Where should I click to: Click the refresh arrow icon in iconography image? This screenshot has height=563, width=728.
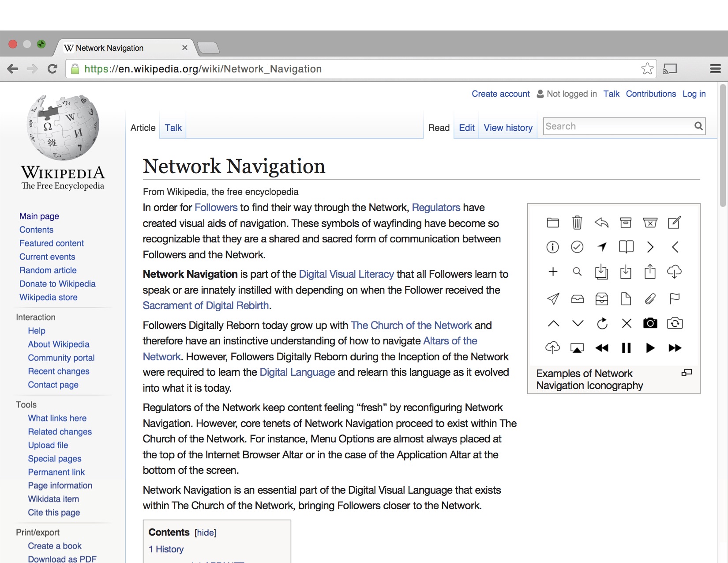point(602,323)
